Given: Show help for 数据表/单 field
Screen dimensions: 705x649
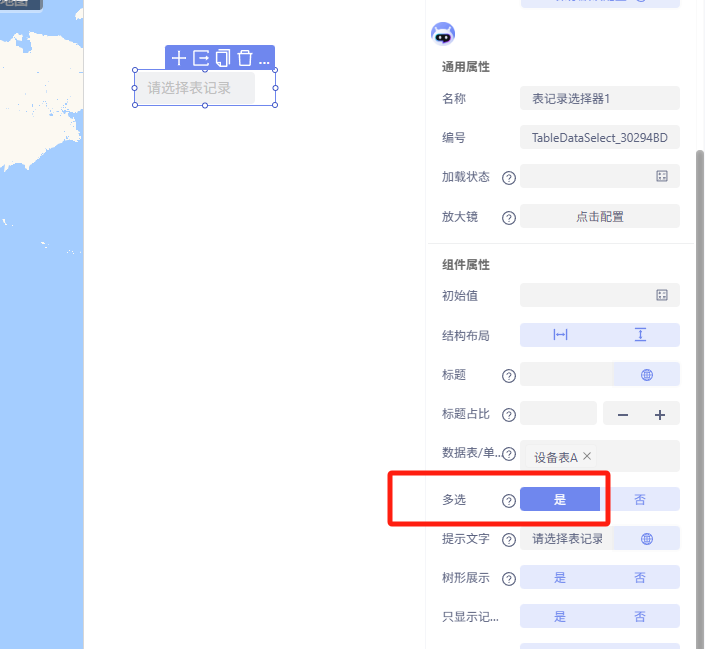Looking at the screenshot, I should [509, 454].
